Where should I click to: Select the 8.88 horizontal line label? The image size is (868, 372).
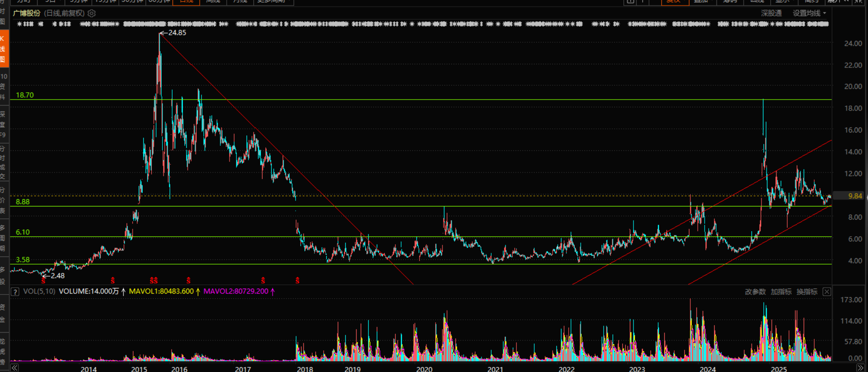22,202
